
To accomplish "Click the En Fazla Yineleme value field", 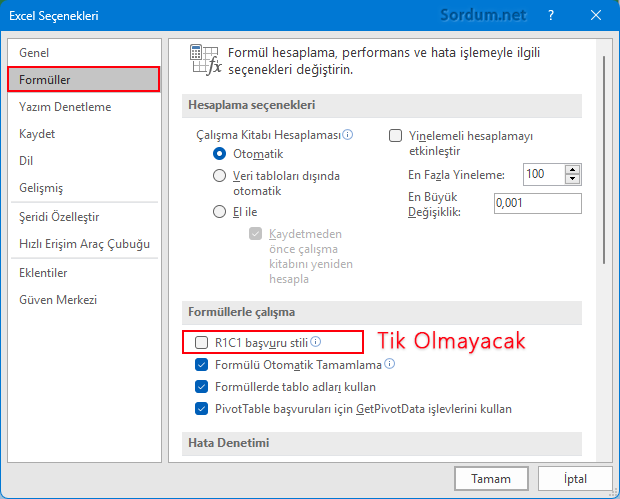I will tap(544, 174).
